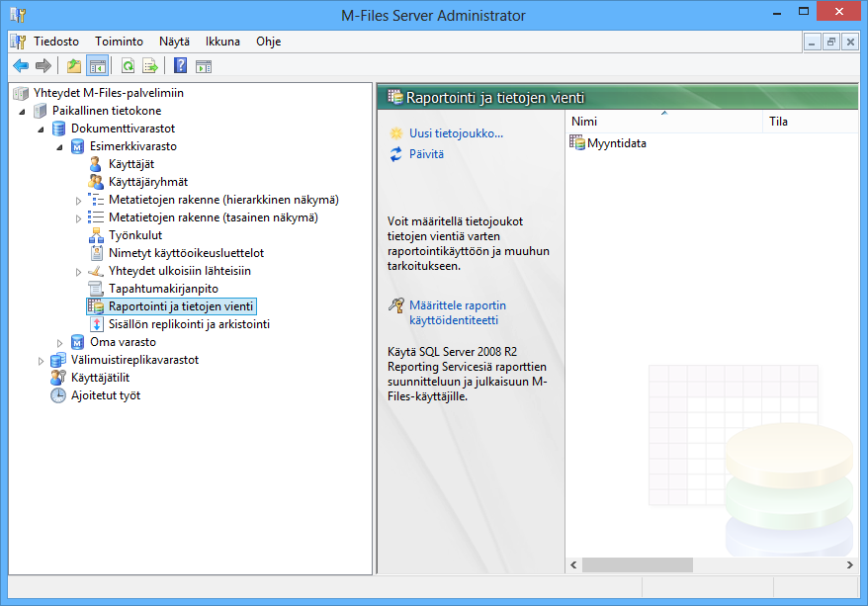Sort list by Nimi column header
Screen dimensions: 868x606
coord(663,122)
